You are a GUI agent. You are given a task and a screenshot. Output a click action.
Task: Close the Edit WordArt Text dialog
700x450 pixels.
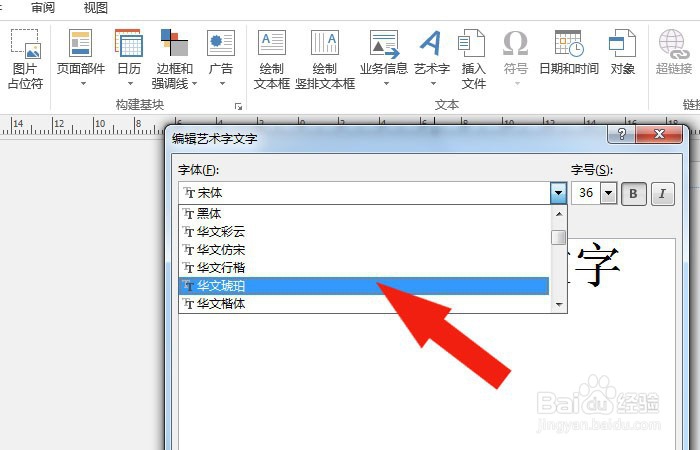click(x=659, y=134)
